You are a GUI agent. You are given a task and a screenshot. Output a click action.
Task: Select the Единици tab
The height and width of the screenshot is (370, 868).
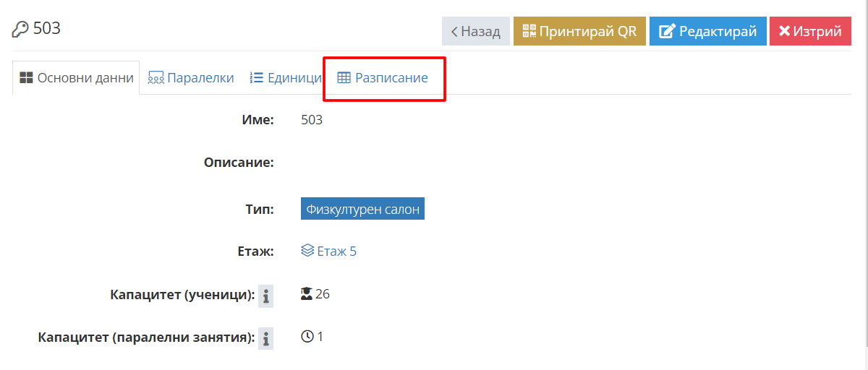click(286, 78)
